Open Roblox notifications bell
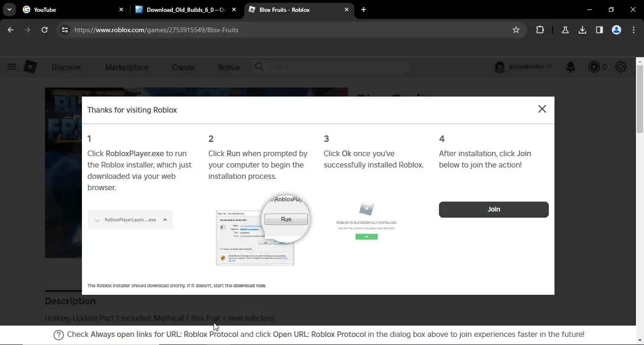The height and width of the screenshot is (345, 644). [x=571, y=67]
